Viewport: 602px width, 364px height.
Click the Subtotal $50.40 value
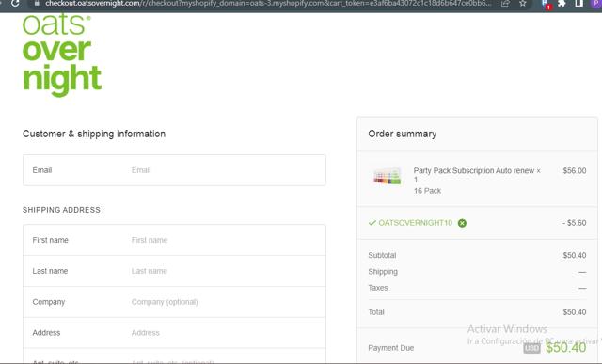coord(575,255)
